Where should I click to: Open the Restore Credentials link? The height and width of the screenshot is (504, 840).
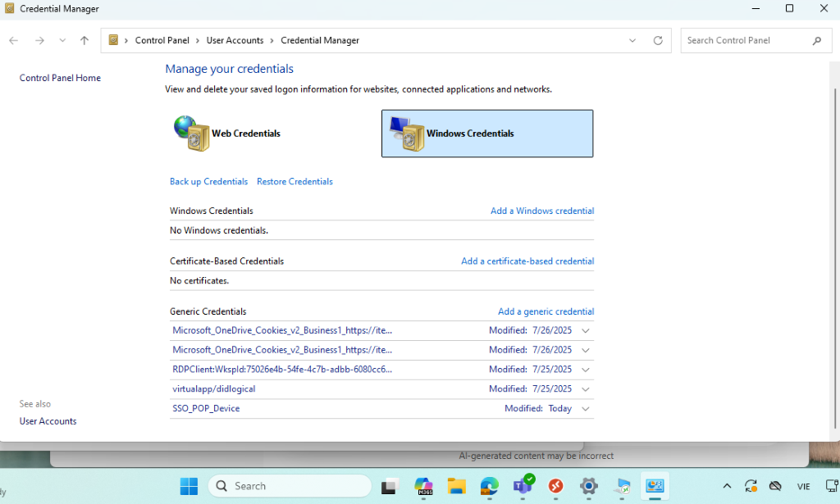pyautogui.click(x=294, y=181)
